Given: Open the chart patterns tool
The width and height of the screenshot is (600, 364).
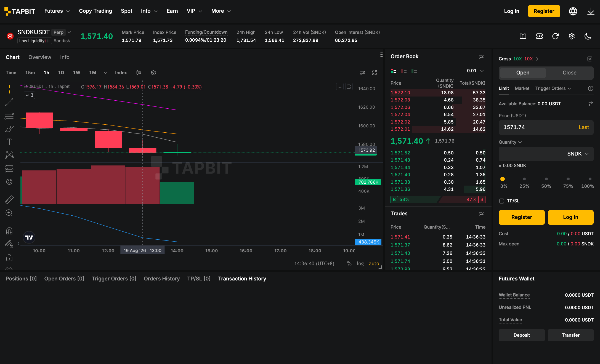Looking at the screenshot, I should (x=9, y=155).
